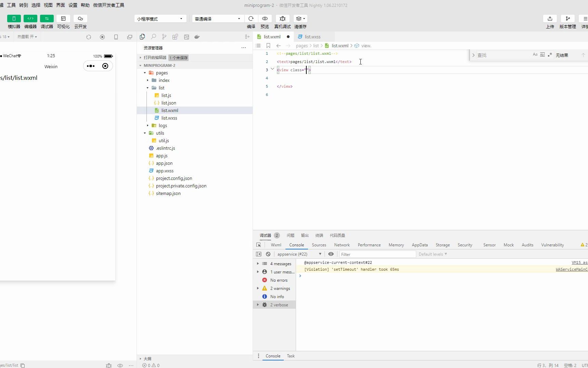Viewport: 588px width, 368px height.
Task: Refresh the simulator
Action: click(x=89, y=37)
